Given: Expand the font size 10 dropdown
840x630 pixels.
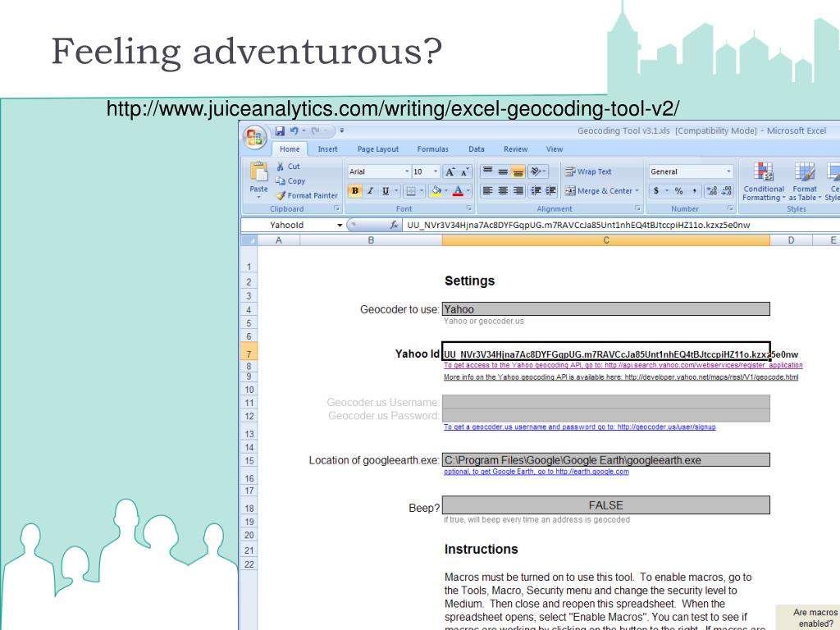Looking at the screenshot, I should tap(436, 171).
